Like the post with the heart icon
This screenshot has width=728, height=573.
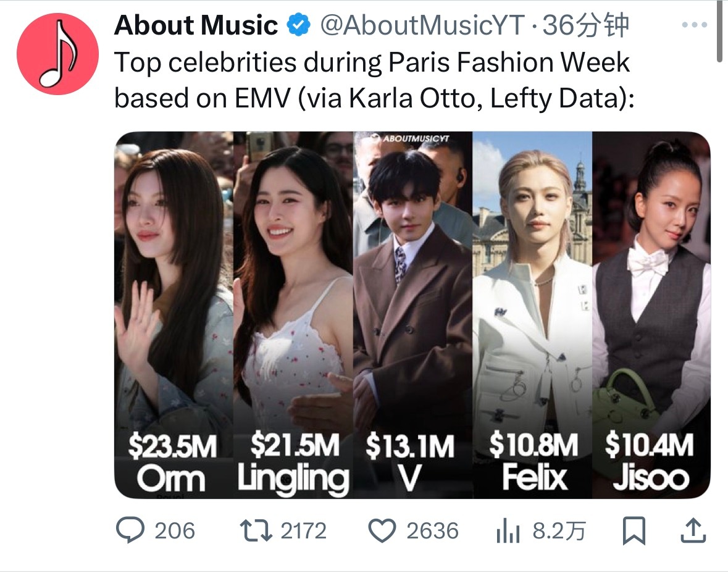382,531
